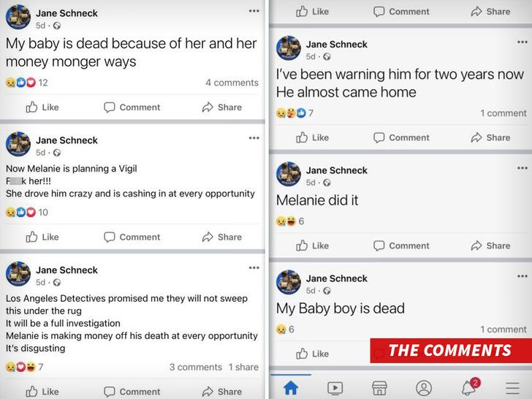This screenshot has height=399, width=532.
Task: Comment on the 'Melanie did it' post
Action: tap(401, 246)
